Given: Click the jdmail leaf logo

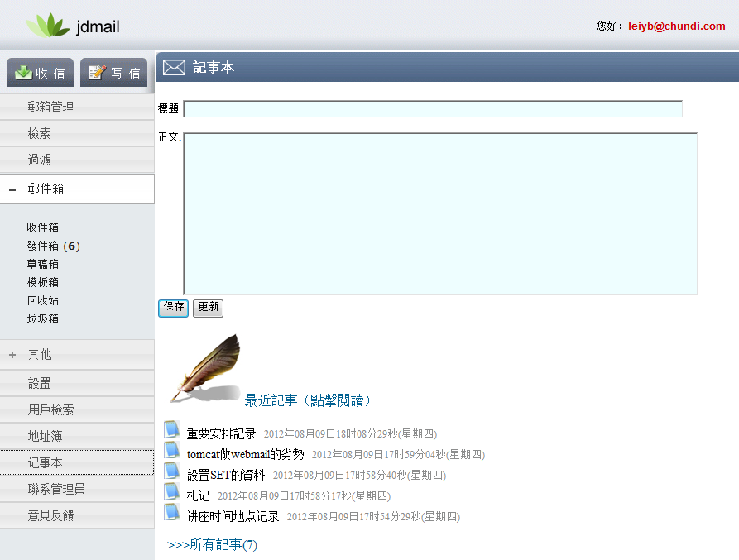Looking at the screenshot, I should click(47, 26).
